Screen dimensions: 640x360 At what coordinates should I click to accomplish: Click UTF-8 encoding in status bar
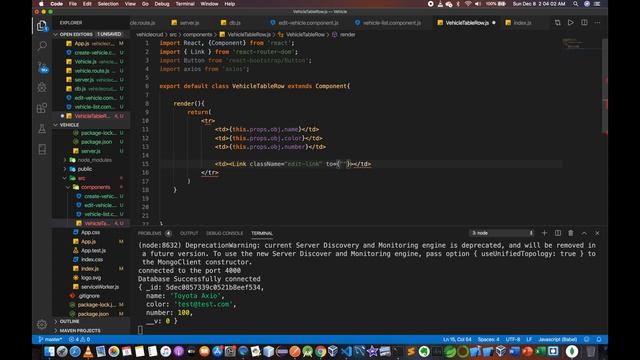point(513,339)
